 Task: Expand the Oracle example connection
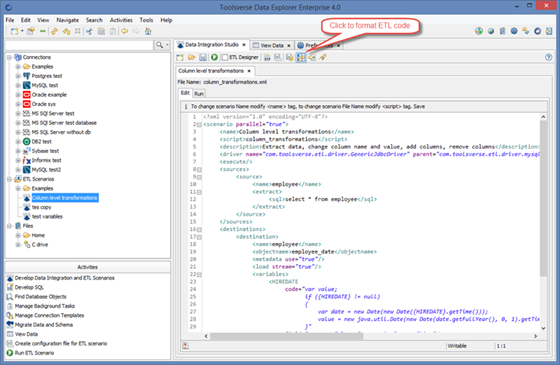point(18,95)
